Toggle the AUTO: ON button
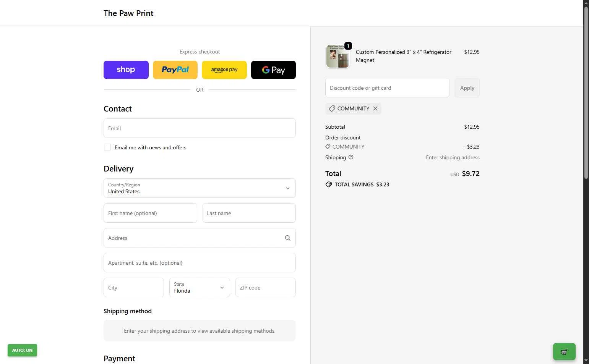 point(22,350)
